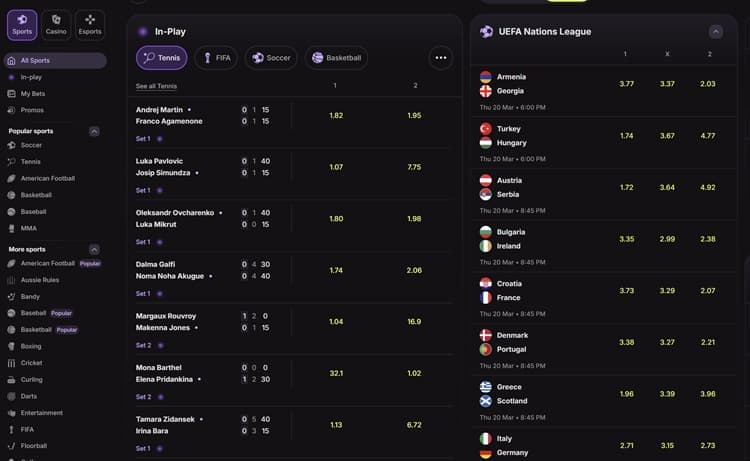Screen dimensions: 750x461
Task: Select the FIFA in-play filter
Action: coord(216,58)
